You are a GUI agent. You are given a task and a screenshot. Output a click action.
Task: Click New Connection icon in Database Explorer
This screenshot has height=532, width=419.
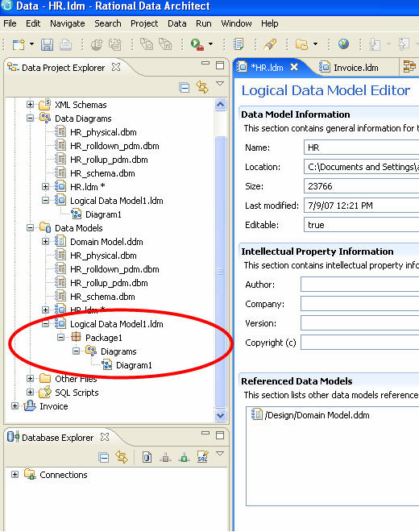(147, 458)
